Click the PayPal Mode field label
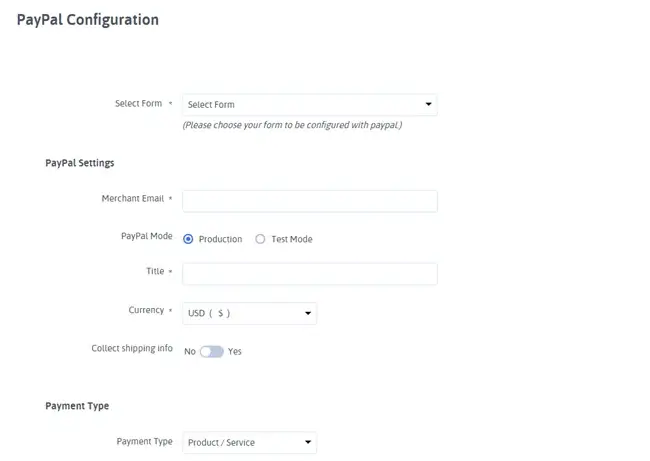This screenshot has height=461, width=650. [146, 237]
